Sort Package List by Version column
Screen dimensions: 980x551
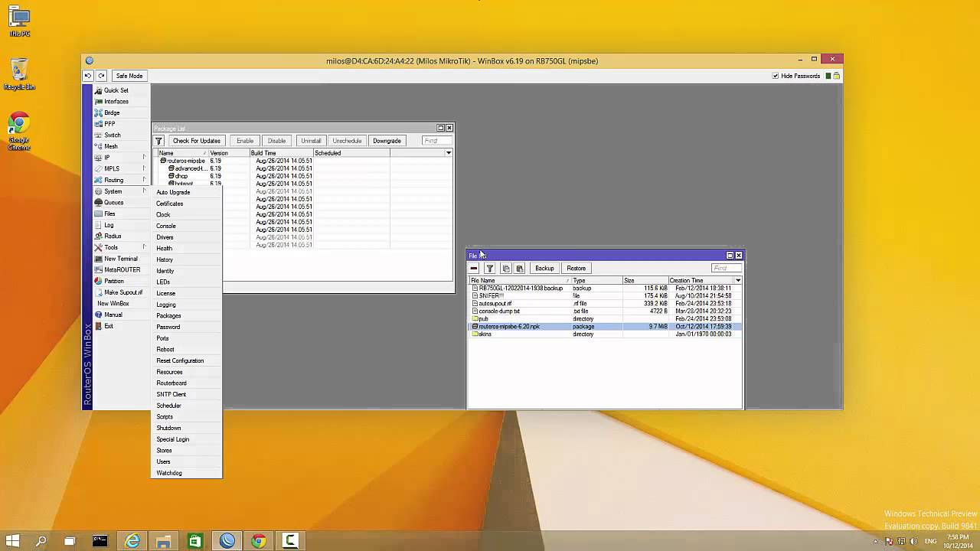(x=228, y=153)
